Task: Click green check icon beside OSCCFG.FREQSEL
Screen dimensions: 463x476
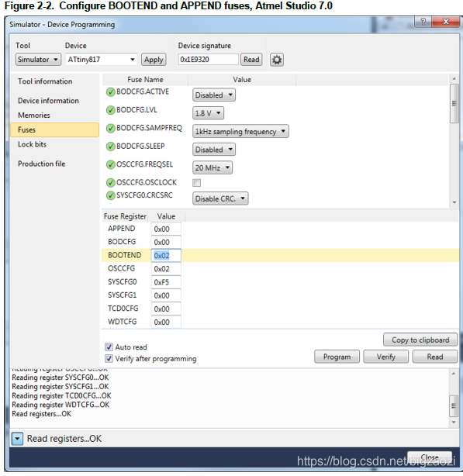Action: click(110, 165)
